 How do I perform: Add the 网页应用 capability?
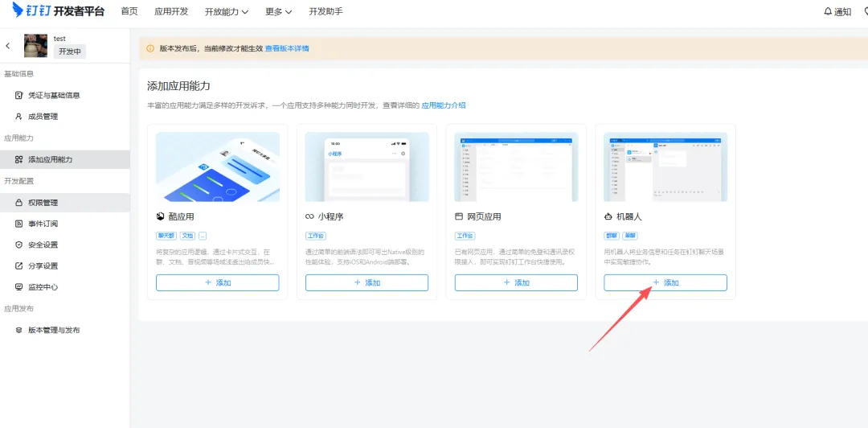coord(516,282)
